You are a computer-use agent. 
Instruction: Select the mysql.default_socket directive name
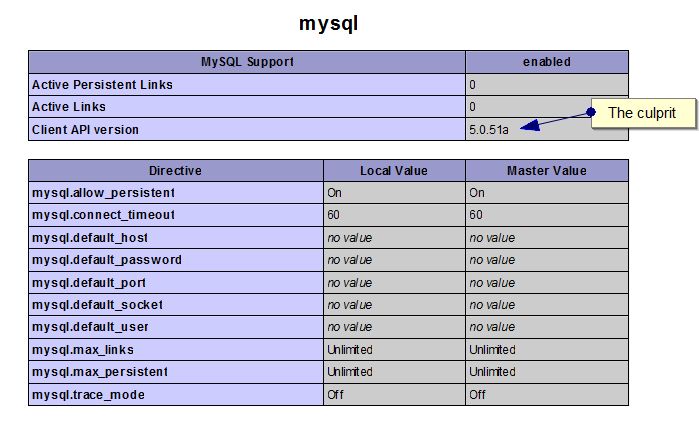[x=97, y=305]
